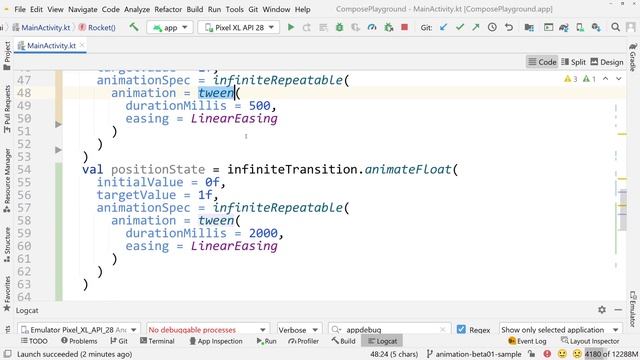Viewport: 640px width, 360px height.
Task: Hide the Logcat panel with minimize icon
Action: coord(618,310)
